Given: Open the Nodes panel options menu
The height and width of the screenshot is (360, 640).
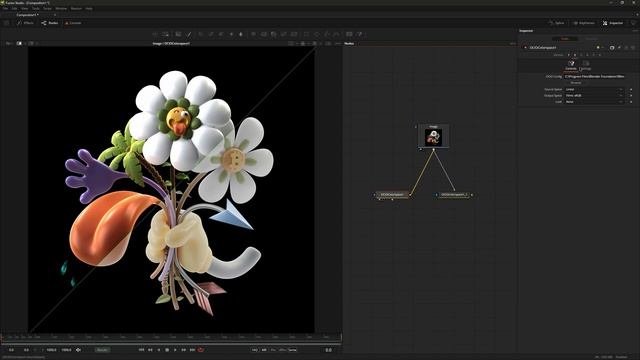Looking at the screenshot, I should click(513, 43).
